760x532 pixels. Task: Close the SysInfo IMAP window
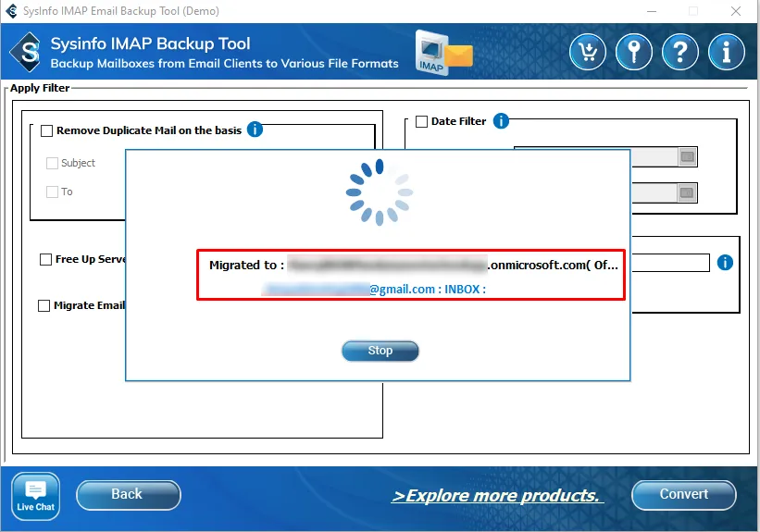pos(736,11)
